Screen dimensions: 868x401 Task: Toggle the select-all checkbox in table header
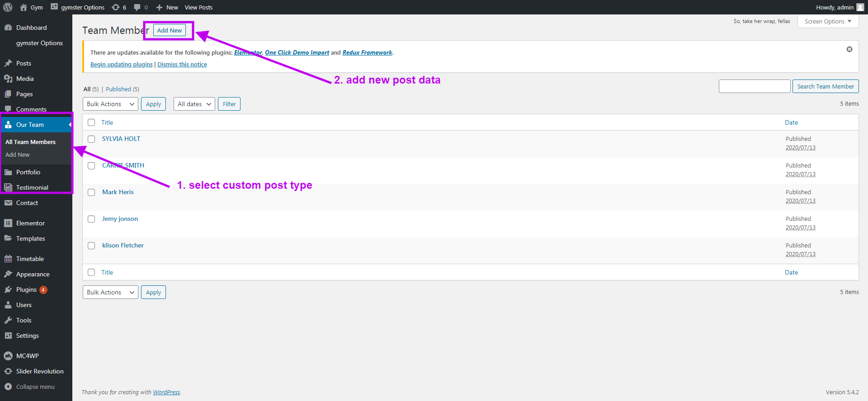coord(91,122)
